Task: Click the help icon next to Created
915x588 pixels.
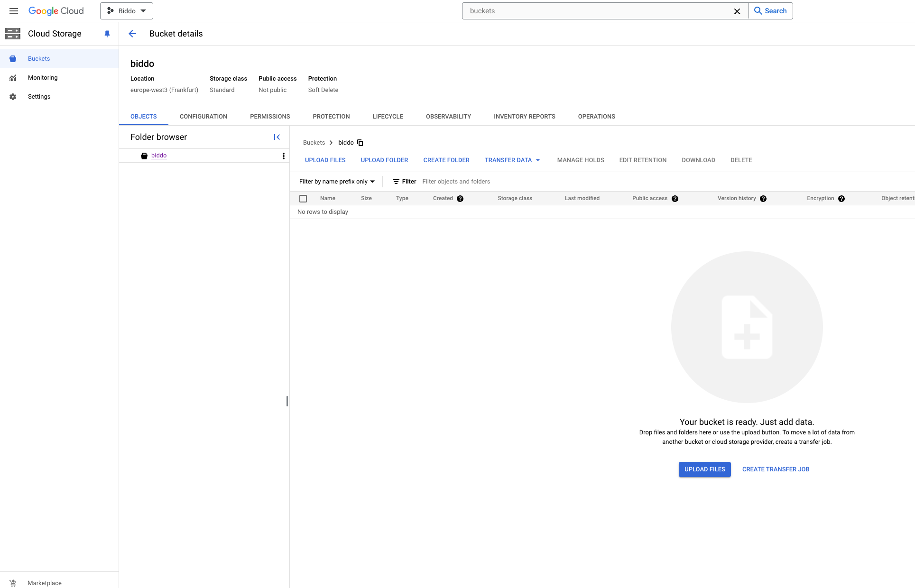Action: [460, 199]
